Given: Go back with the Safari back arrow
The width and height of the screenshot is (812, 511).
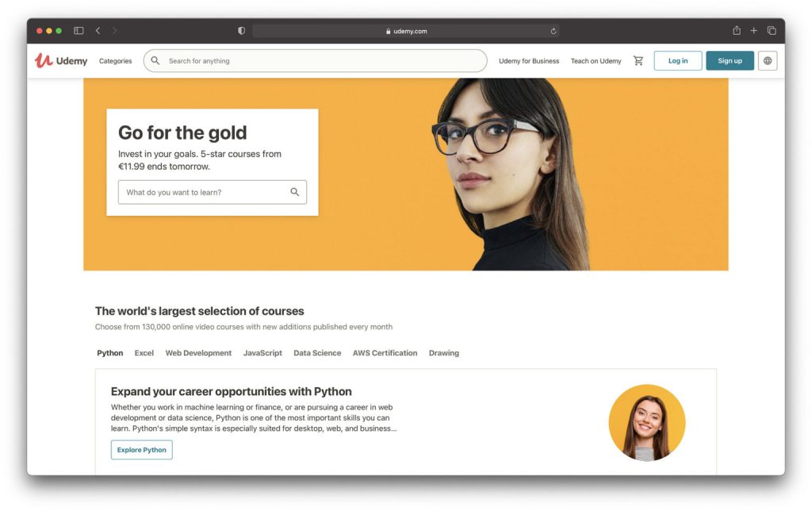Looking at the screenshot, I should point(98,31).
